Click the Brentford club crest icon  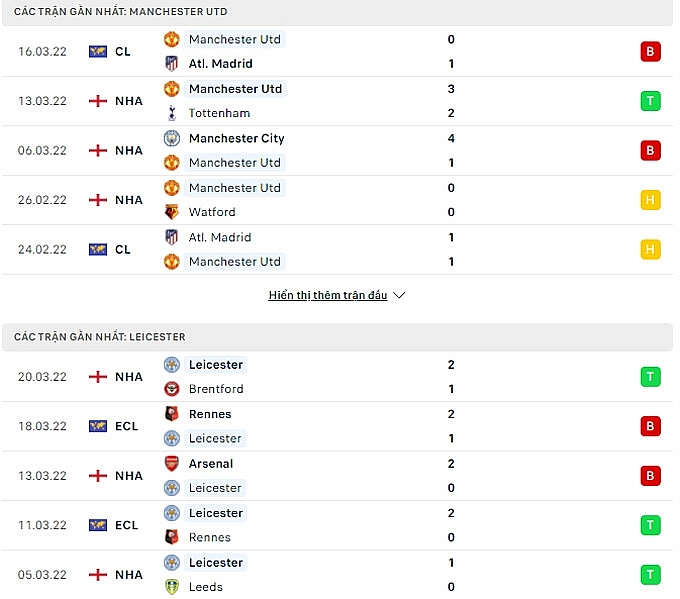coord(171,389)
